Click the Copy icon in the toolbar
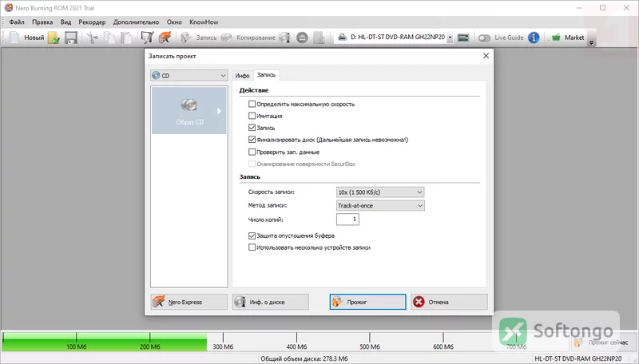 coord(109,38)
